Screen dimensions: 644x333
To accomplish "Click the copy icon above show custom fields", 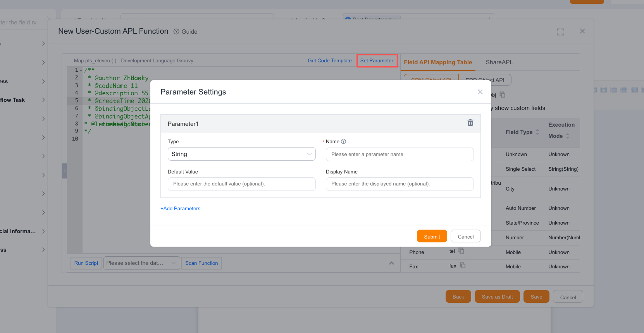I will (503, 94).
